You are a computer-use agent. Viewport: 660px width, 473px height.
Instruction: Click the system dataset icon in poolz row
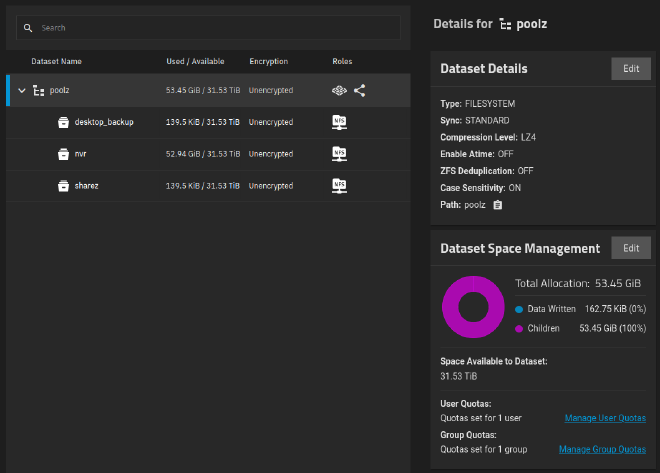coord(340,90)
